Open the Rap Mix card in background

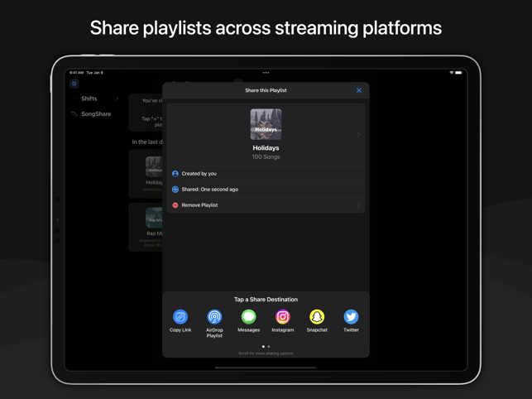146,227
